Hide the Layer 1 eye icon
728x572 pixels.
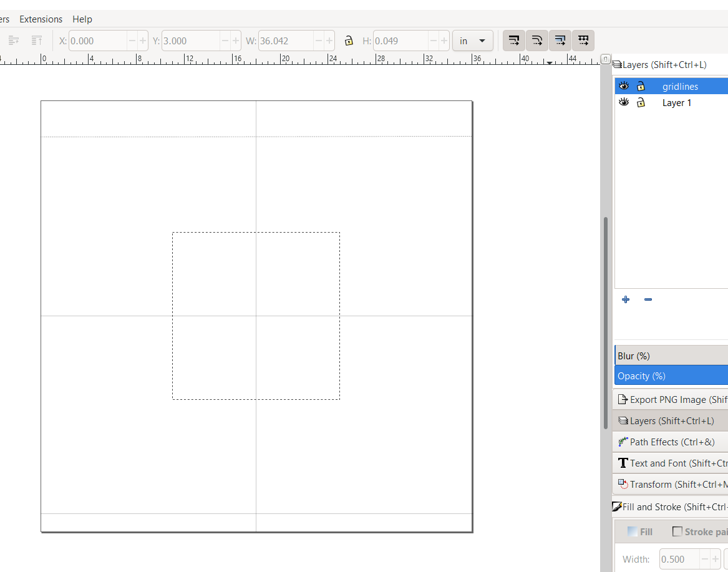point(624,102)
